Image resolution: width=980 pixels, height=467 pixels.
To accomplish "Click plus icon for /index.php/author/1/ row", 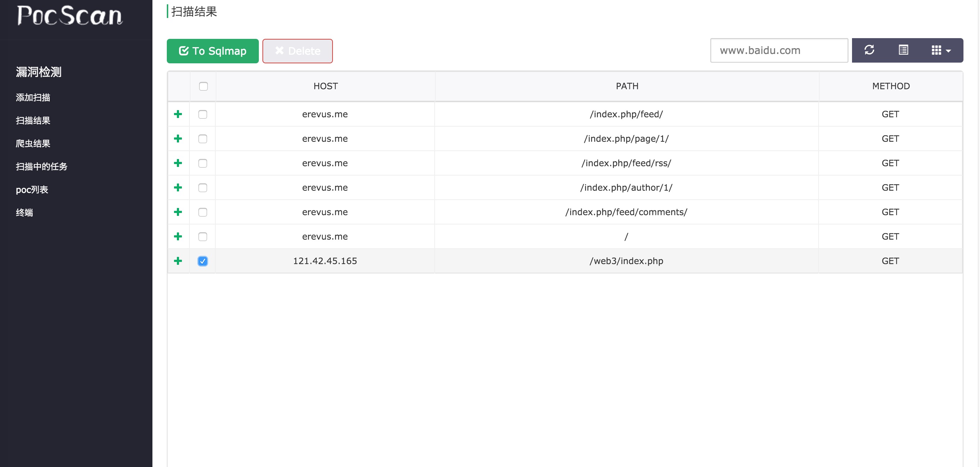I will (178, 187).
